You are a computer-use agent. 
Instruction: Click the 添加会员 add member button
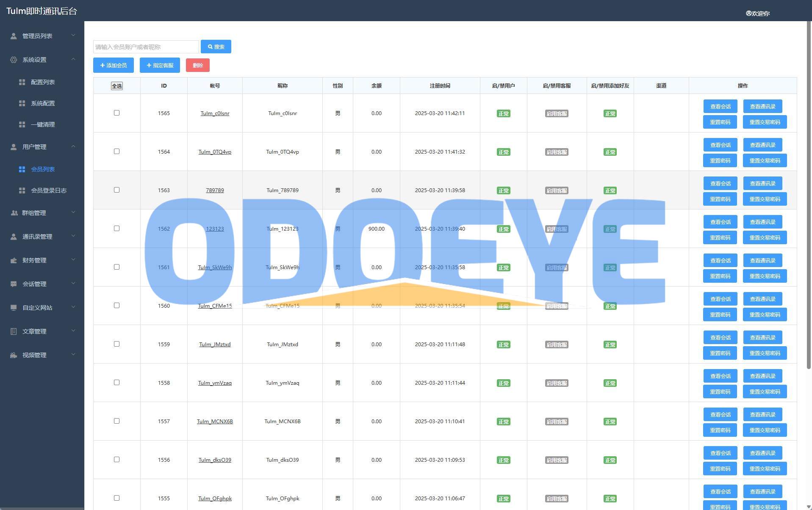coord(114,65)
